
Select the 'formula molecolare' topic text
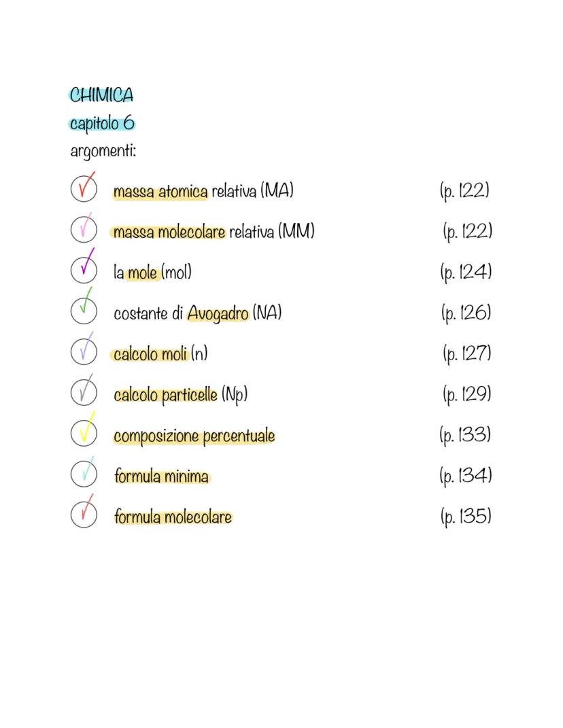173,517
